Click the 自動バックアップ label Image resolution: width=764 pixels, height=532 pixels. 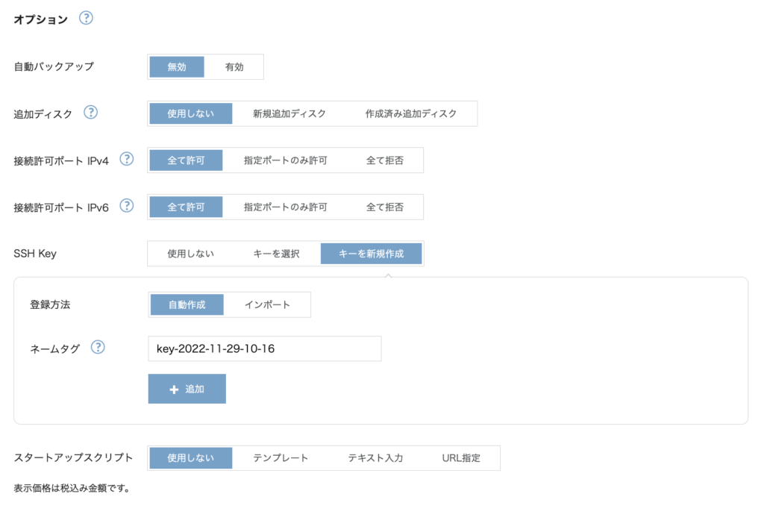click(54, 66)
